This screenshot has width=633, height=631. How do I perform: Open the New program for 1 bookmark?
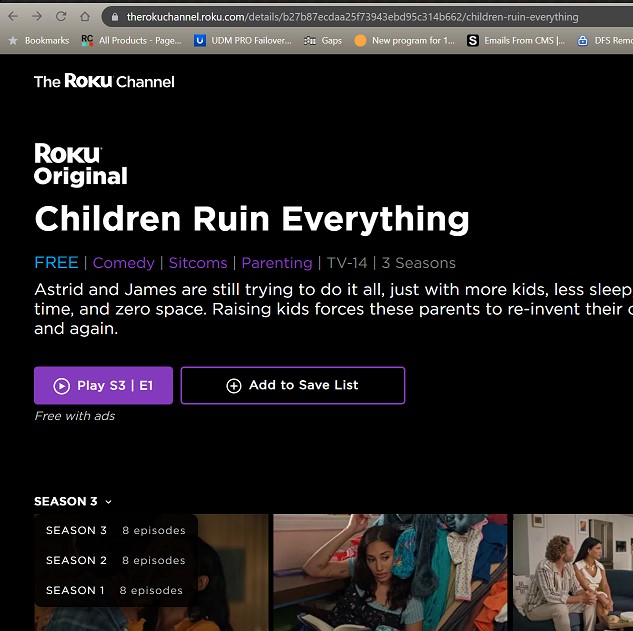click(404, 40)
